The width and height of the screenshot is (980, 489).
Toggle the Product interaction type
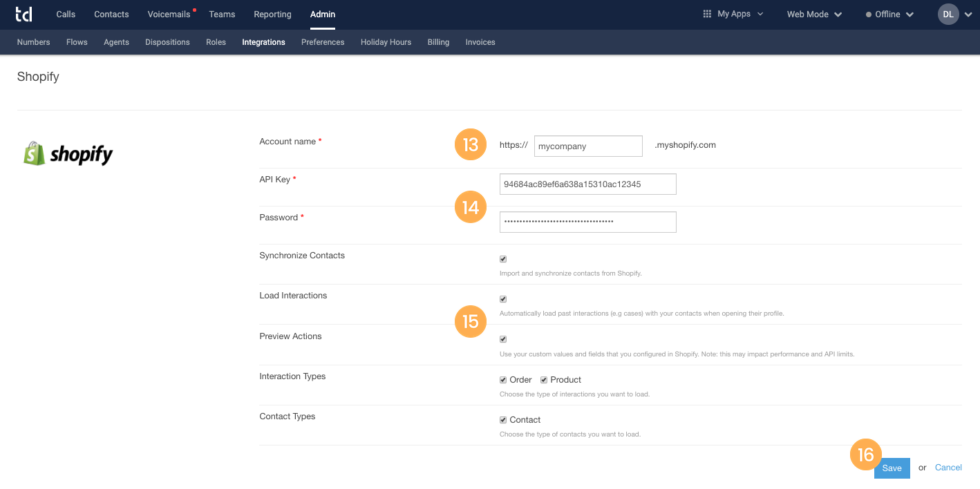(x=544, y=379)
